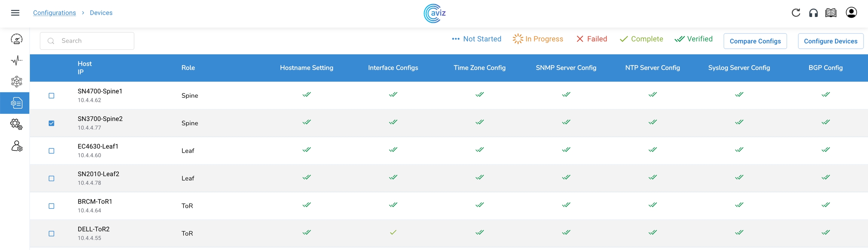Click the Compare Configs button
Screen dimensions: 868x250
point(755,41)
